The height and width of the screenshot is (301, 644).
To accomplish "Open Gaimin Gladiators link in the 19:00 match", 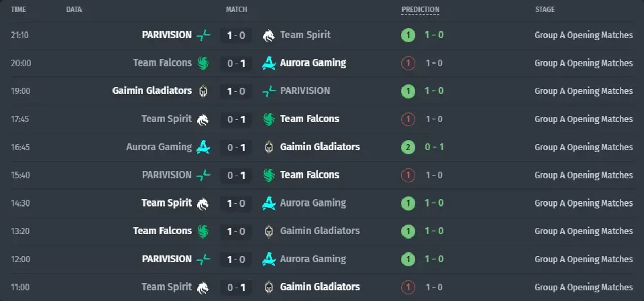I will 152,90.
